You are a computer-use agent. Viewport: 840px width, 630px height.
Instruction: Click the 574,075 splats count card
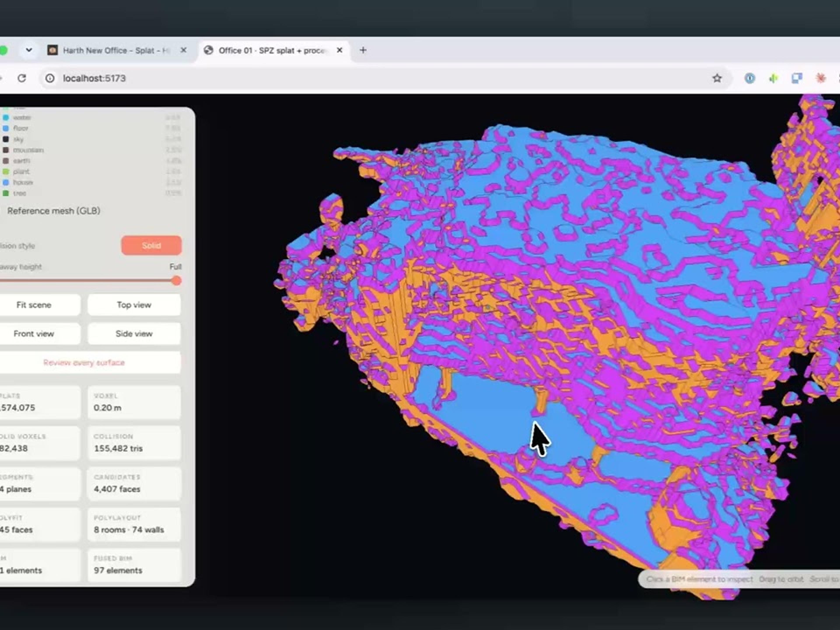40,402
